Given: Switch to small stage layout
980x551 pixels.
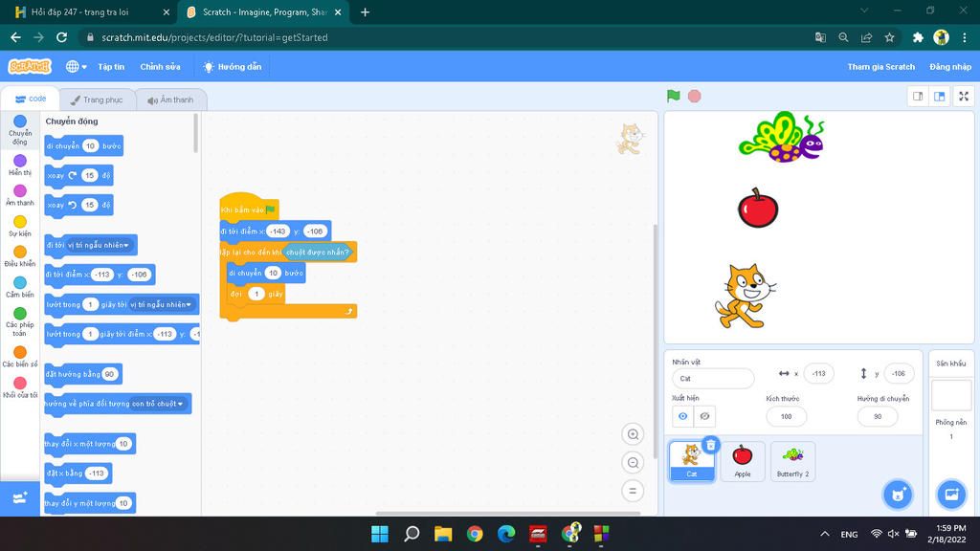Looking at the screenshot, I should 918,97.
